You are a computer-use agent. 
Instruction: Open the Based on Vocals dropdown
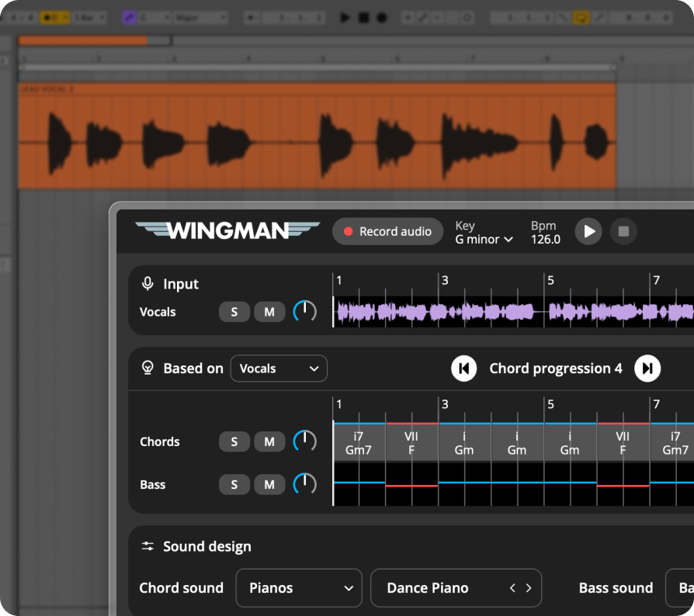(x=279, y=369)
